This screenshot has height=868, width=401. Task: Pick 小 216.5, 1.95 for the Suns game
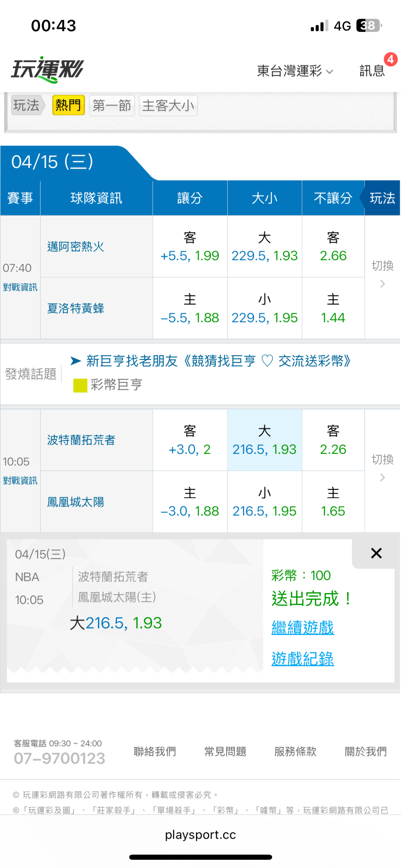(x=264, y=502)
